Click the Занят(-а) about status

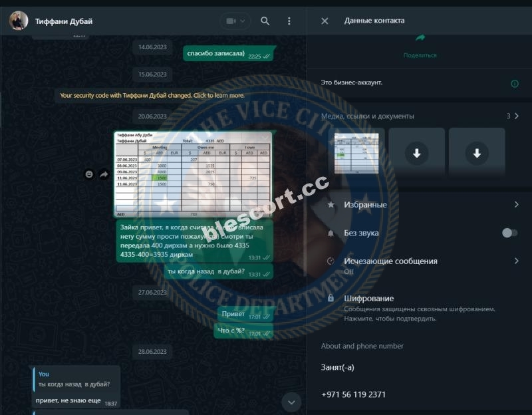(x=338, y=367)
